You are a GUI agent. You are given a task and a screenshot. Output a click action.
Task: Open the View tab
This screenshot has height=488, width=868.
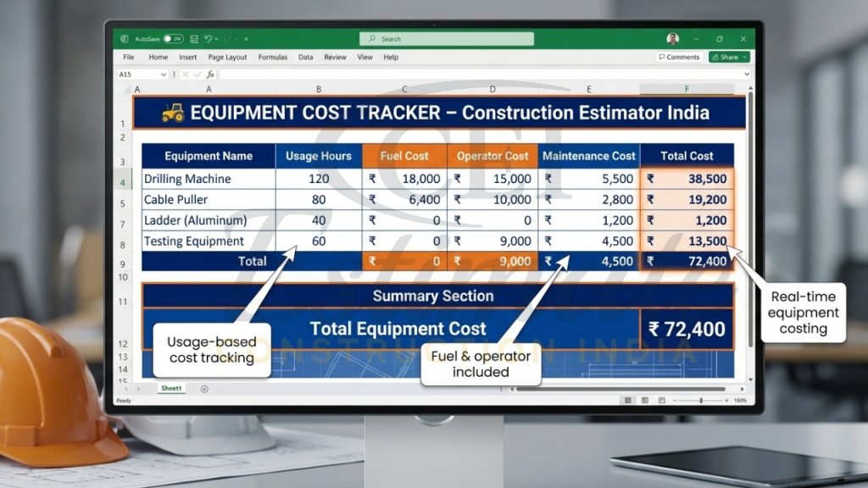tap(364, 57)
